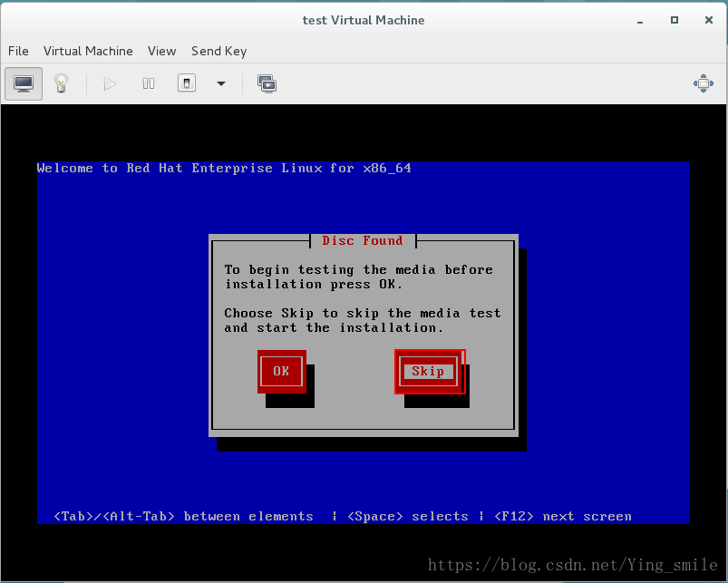Open shutdown options dropdown arrow

[221, 84]
